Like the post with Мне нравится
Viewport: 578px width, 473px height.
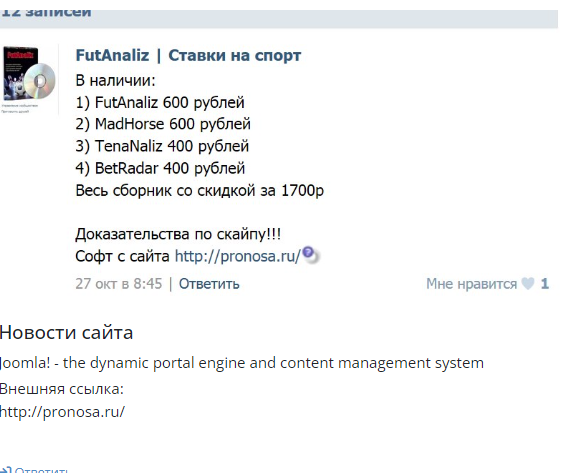[471, 284]
